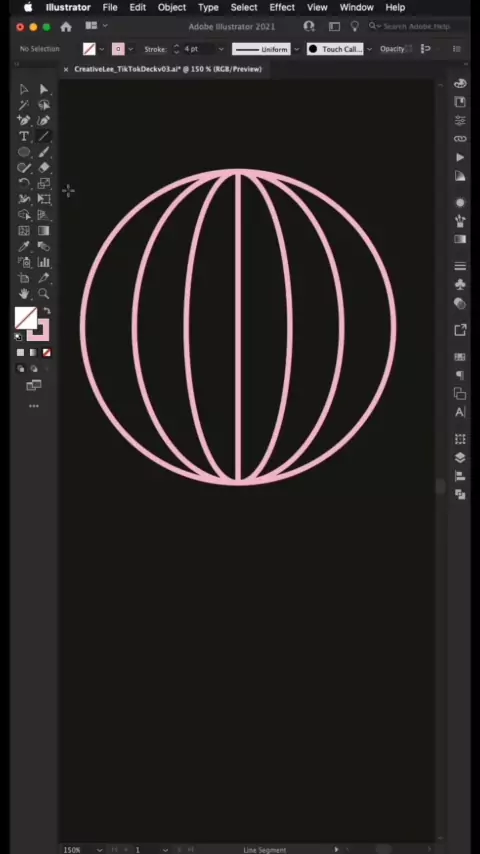Go to Illustrator Home screen
The image size is (480, 854).
66,27
